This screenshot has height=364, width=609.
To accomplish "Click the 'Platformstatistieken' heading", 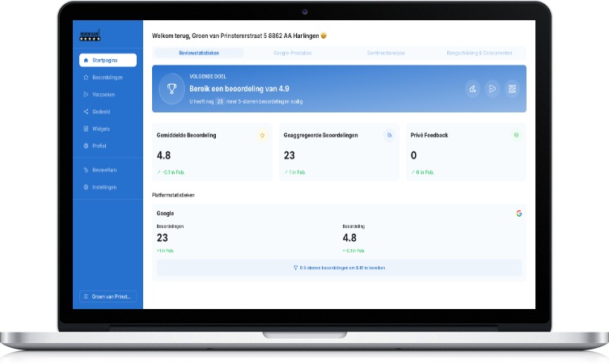I will click(x=173, y=195).
